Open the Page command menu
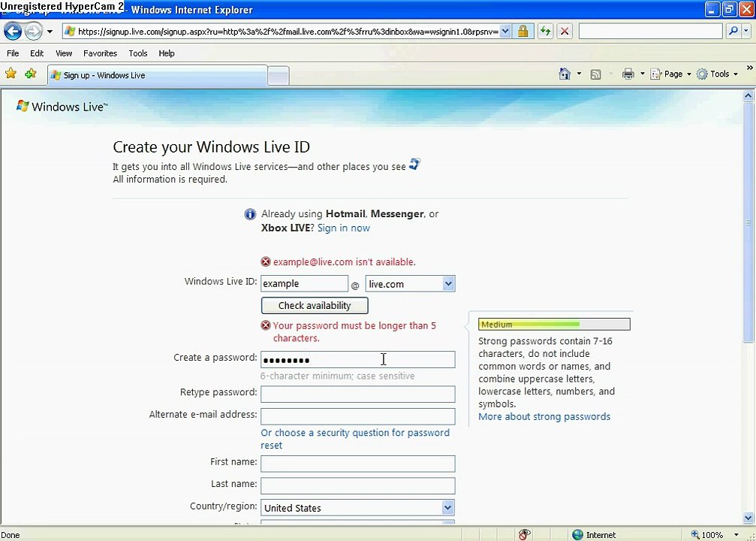This screenshot has width=756, height=541. pos(670,74)
